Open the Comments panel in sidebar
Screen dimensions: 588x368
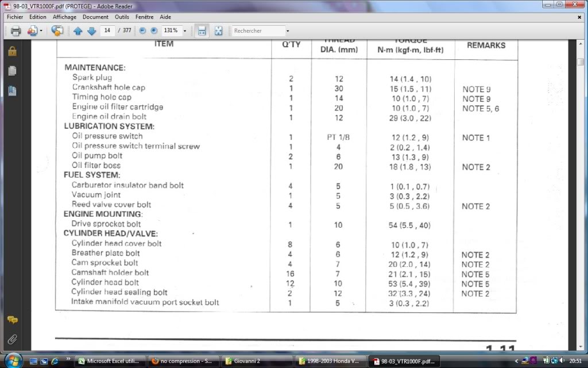12,320
